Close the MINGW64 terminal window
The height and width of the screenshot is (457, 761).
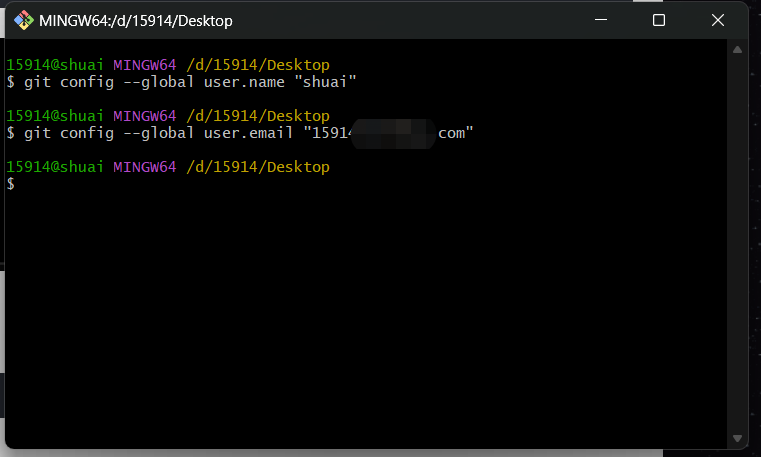tap(718, 20)
